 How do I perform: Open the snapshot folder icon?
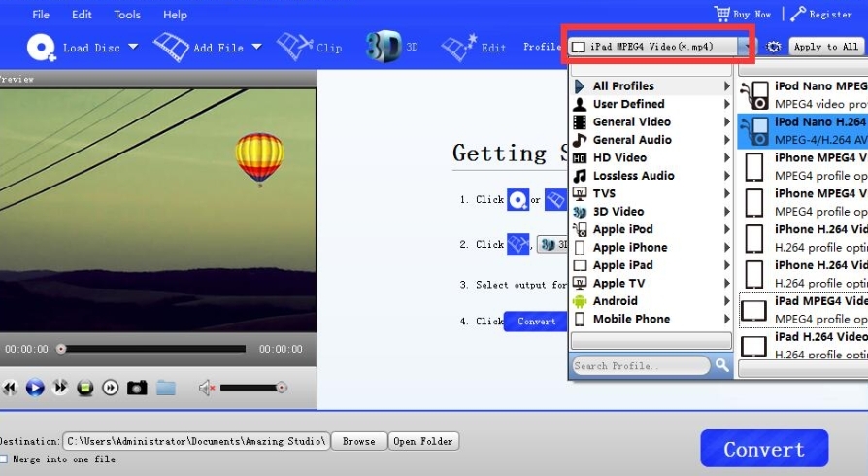[x=165, y=388]
